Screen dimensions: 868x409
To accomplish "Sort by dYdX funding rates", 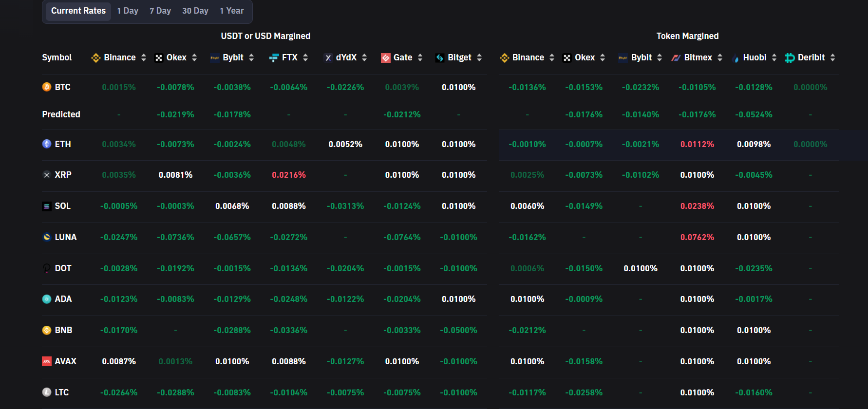I will (x=364, y=57).
